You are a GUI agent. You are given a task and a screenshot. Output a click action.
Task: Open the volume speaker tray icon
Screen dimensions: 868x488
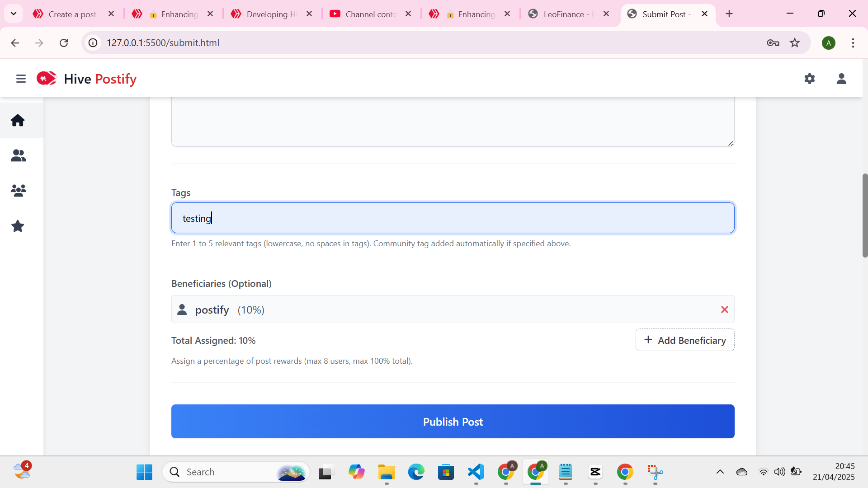coord(779,472)
